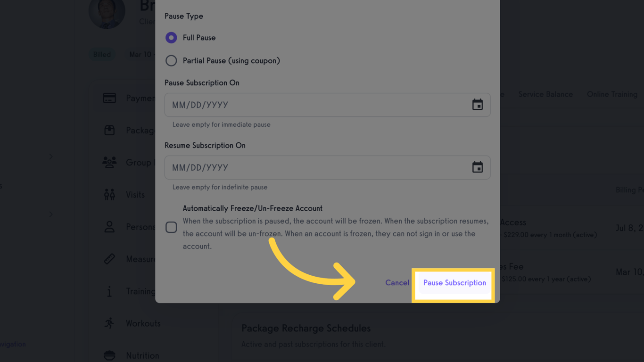Select the Full Pause radio button
The width and height of the screenshot is (644, 362).
[171, 37]
